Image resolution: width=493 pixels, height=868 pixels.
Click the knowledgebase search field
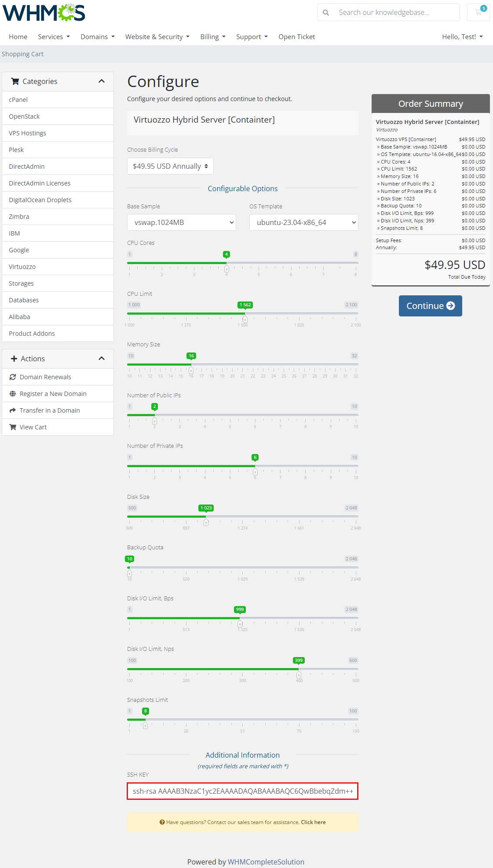(x=397, y=12)
